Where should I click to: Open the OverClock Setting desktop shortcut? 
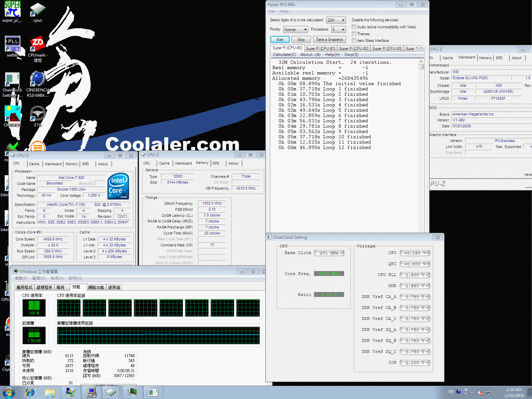pos(12,84)
